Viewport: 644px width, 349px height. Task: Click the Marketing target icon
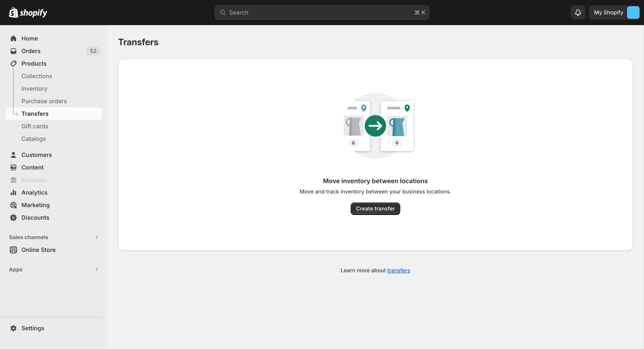point(13,205)
